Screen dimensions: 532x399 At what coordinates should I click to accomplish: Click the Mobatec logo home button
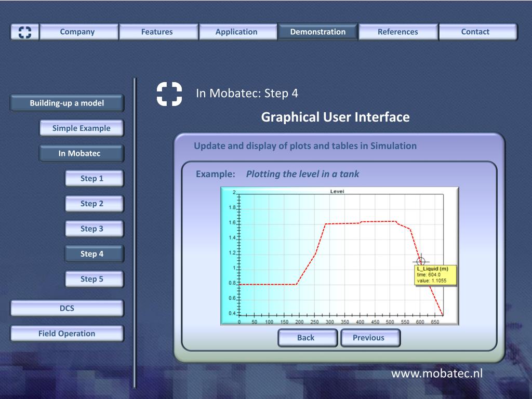(25, 32)
